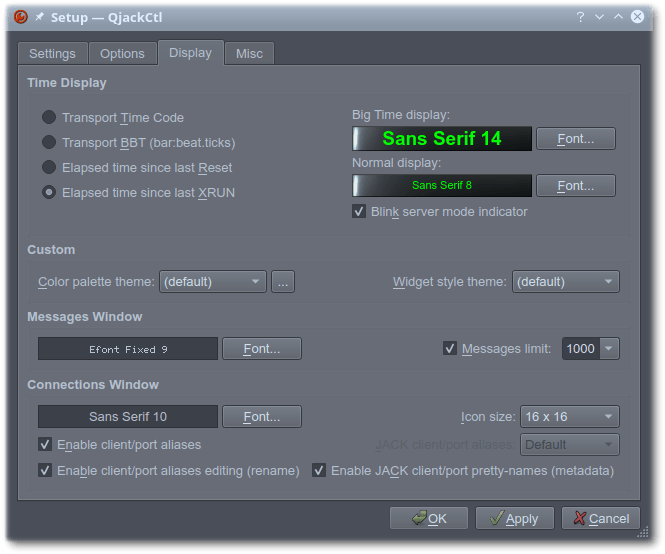Click the Sans Serif 8 normal display preview
Viewport: 665px width, 554px height.
(x=441, y=185)
